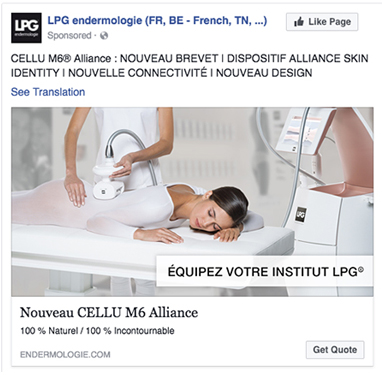Click See Translation
The image size is (382, 375).
[48, 92]
